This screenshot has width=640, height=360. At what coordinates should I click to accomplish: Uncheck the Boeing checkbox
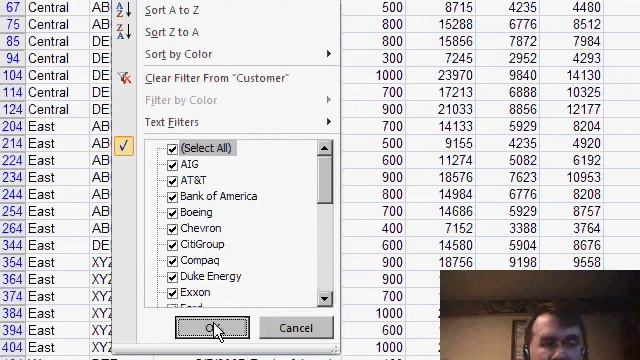pos(172,213)
